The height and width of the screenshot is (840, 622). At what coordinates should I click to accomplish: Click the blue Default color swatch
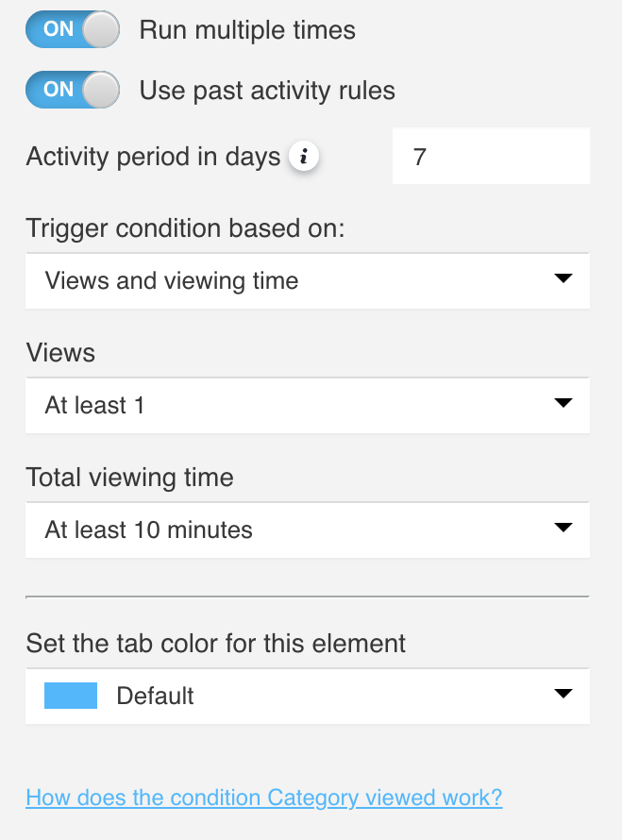71,697
